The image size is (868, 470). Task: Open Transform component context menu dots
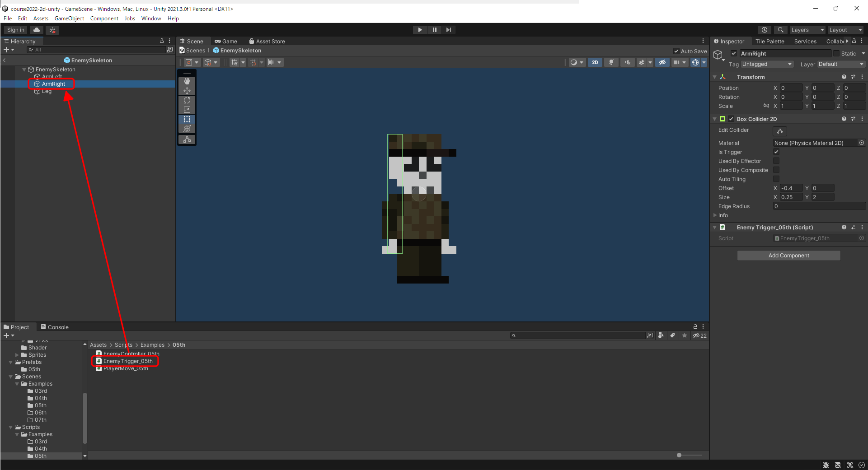tap(862, 77)
